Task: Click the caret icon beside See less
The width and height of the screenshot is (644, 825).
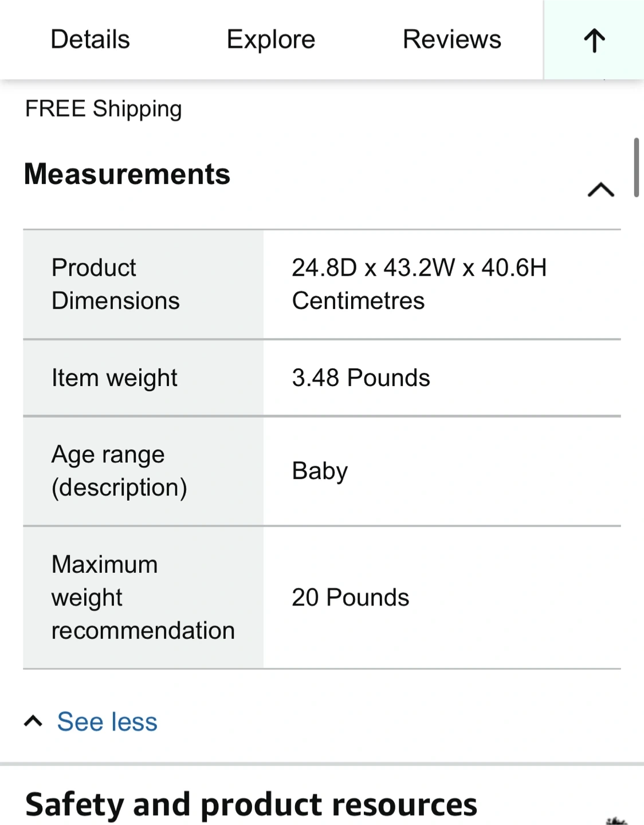Action: pyautogui.click(x=33, y=721)
